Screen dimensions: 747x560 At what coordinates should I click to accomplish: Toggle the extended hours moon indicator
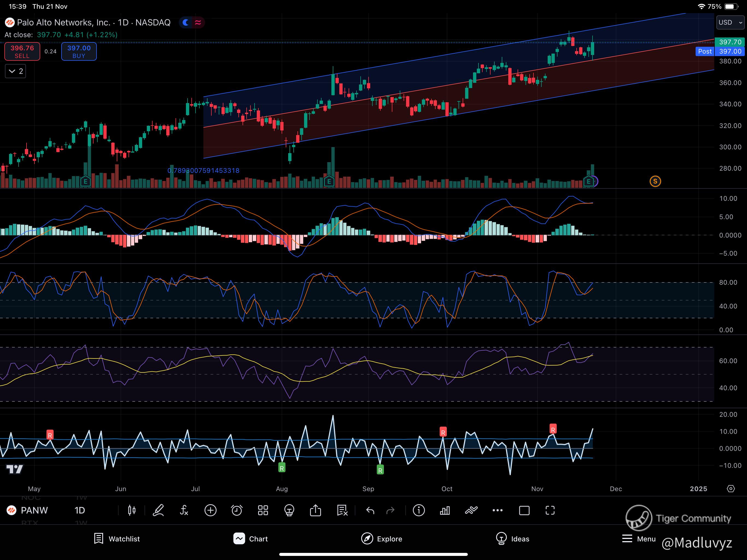[185, 23]
